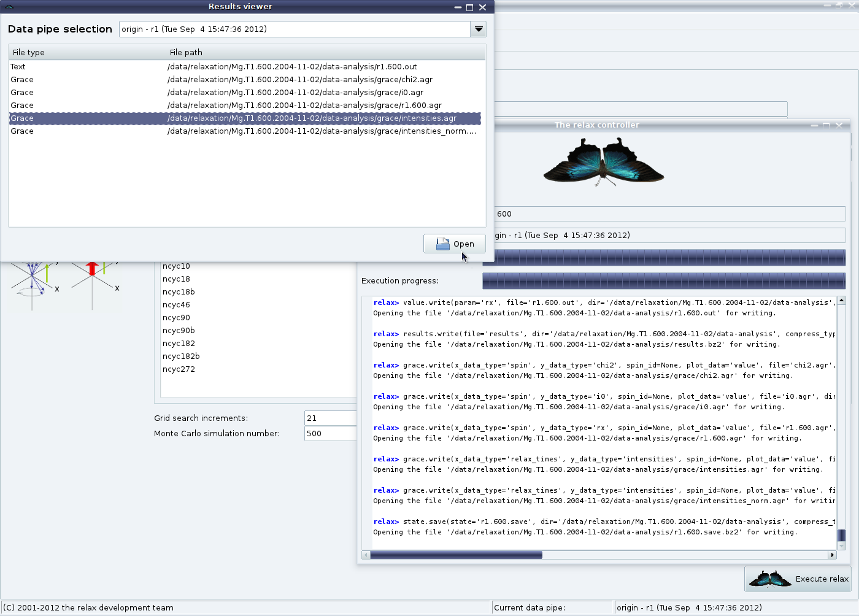Click the butterfly logo in relax controller
Viewport: 859px width, 616px height.
[x=604, y=161]
